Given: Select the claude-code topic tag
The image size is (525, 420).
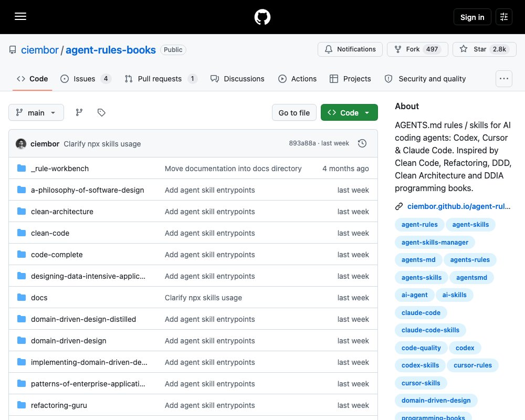Looking at the screenshot, I should click(x=421, y=313).
